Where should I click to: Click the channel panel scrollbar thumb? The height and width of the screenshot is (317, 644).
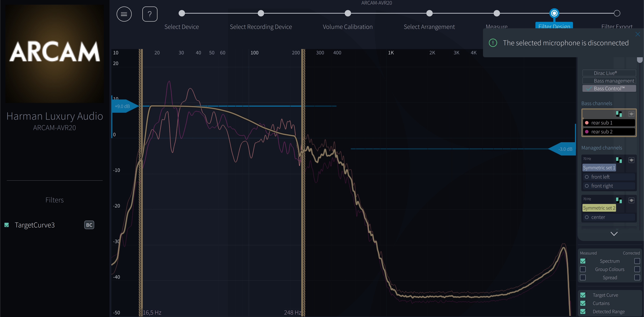click(x=640, y=60)
